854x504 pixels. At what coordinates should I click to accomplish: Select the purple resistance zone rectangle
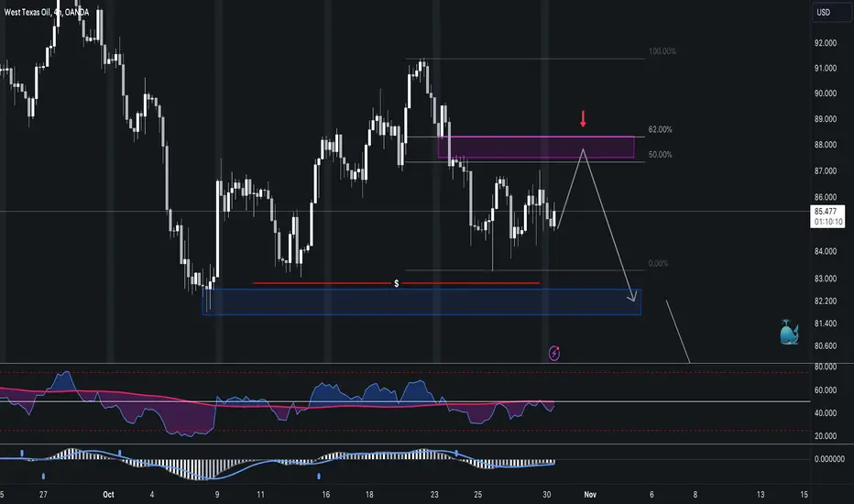[536, 148]
